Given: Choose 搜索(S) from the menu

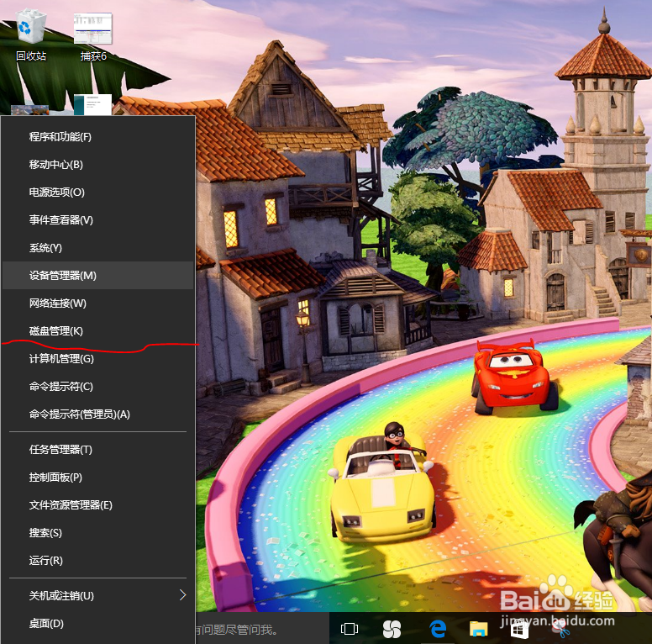Looking at the screenshot, I should pyautogui.click(x=98, y=532).
